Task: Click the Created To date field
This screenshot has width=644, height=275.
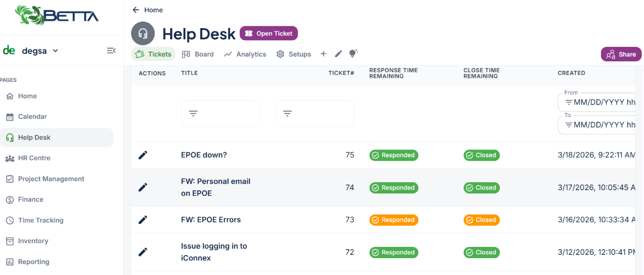Action: [597, 125]
